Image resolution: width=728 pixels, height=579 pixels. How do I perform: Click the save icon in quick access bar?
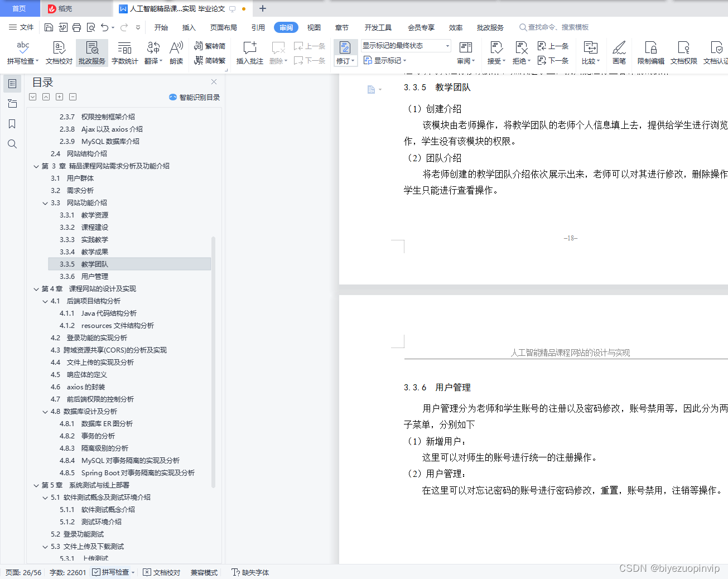49,27
